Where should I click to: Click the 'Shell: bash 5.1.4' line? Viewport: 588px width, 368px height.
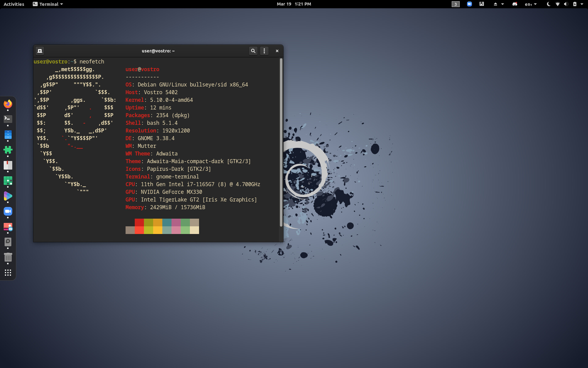pos(152,123)
